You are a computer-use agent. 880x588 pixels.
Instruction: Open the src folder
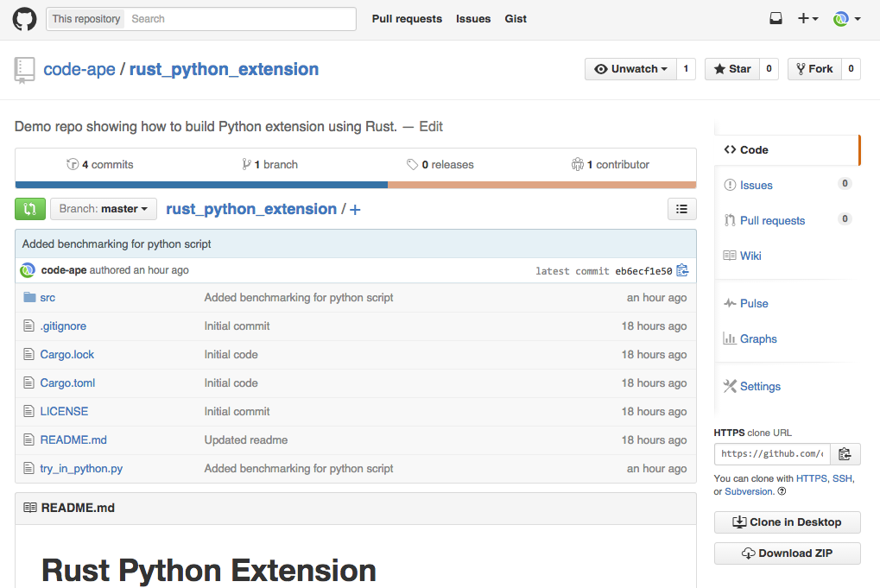47,298
